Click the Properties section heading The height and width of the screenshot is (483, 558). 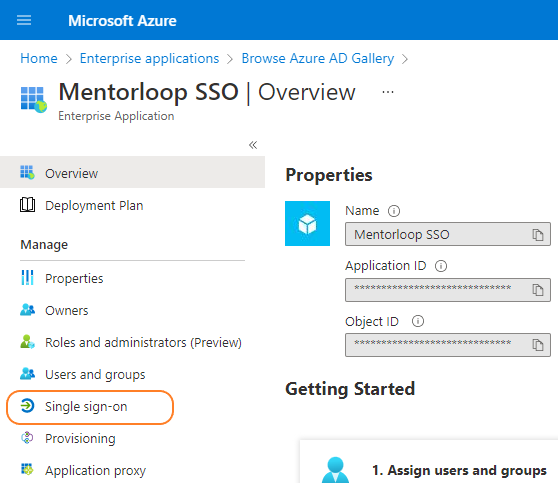click(329, 175)
